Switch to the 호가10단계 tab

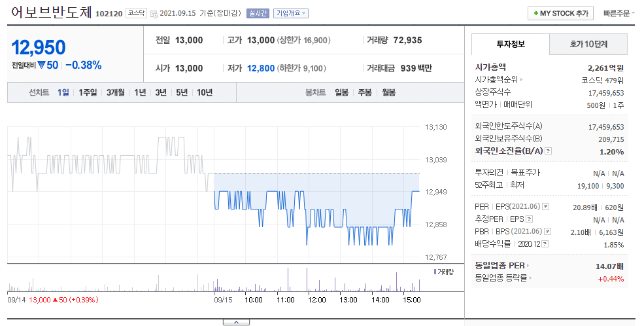(x=588, y=44)
